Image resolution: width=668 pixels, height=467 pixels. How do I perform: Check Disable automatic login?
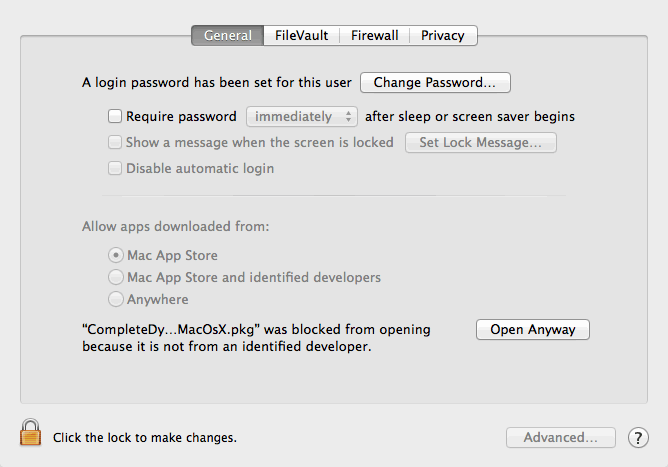point(115,168)
